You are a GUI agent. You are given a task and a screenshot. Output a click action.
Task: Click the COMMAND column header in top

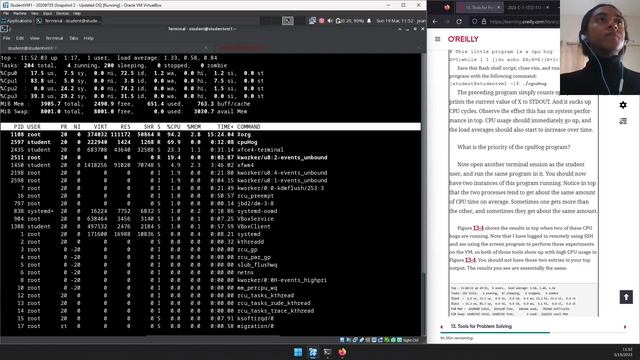(x=248, y=127)
